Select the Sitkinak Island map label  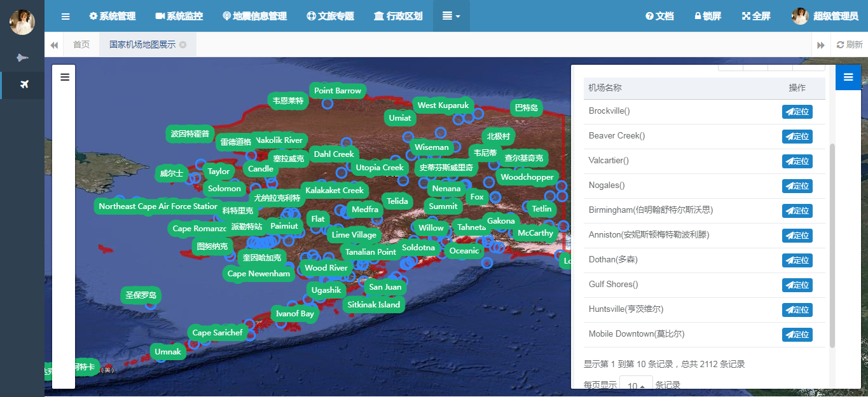click(374, 305)
